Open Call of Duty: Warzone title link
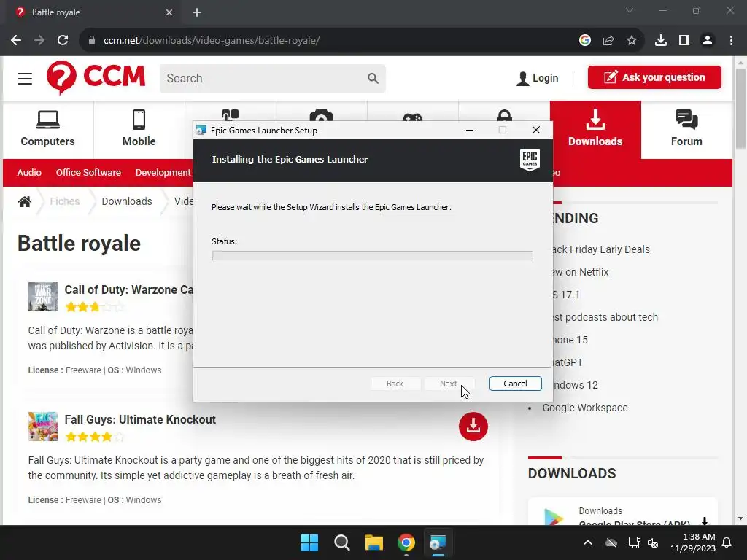Screen dimensions: 747x560 (128, 289)
